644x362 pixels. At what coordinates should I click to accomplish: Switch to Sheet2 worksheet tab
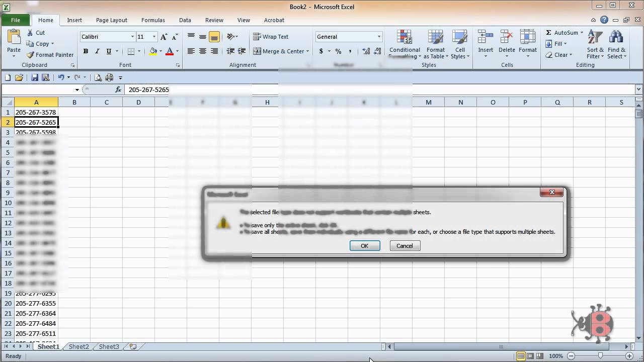[78, 346]
